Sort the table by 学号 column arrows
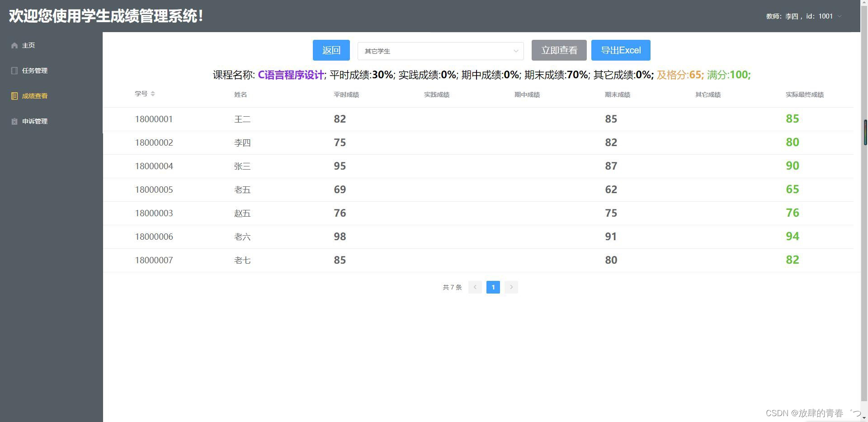This screenshot has height=422, width=868. pos(153,94)
